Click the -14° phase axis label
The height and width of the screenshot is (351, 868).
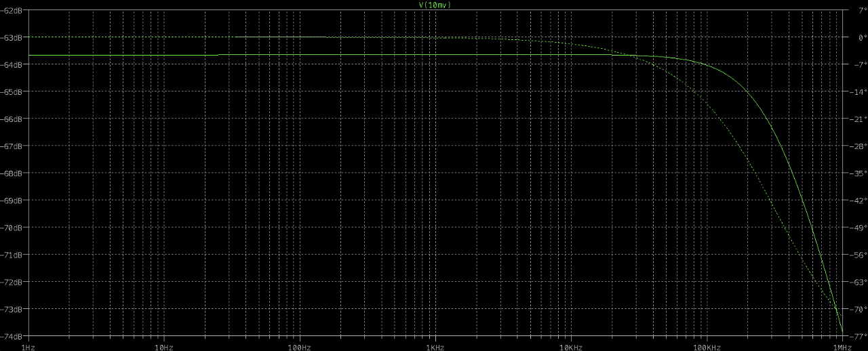click(x=857, y=91)
